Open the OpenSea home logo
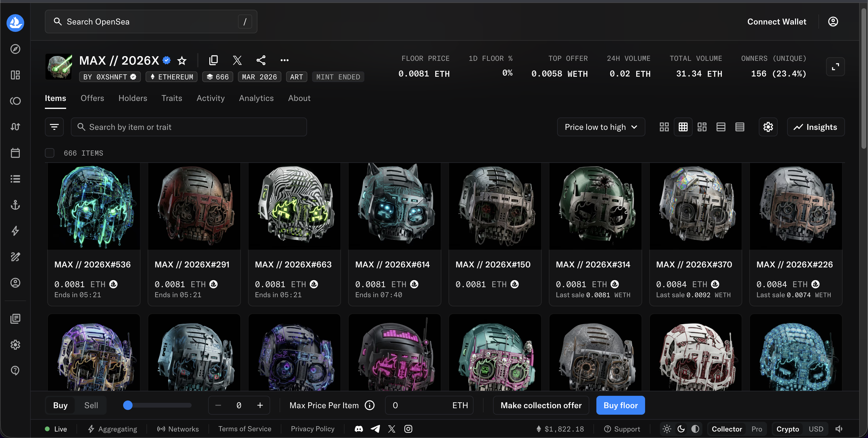The width and height of the screenshot is (868, 438). (15, 22)
